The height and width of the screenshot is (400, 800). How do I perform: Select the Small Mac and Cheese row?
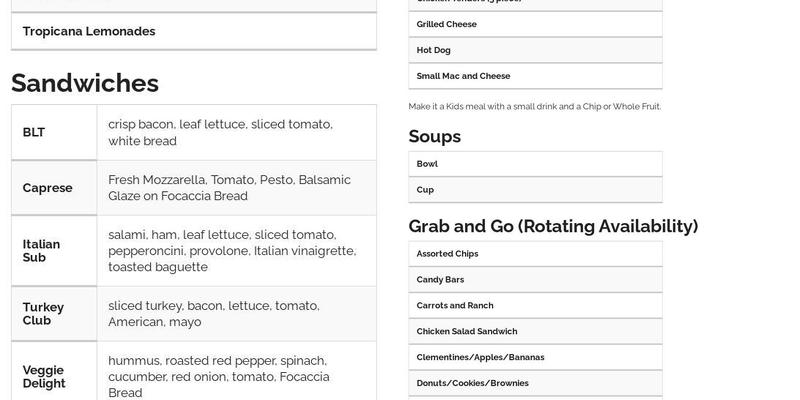535,76
